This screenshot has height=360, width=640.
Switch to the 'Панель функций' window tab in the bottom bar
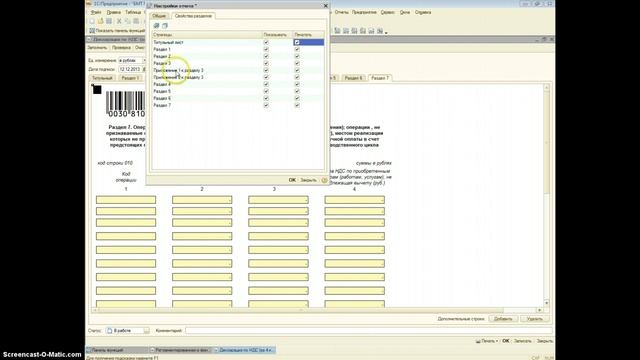117,350
